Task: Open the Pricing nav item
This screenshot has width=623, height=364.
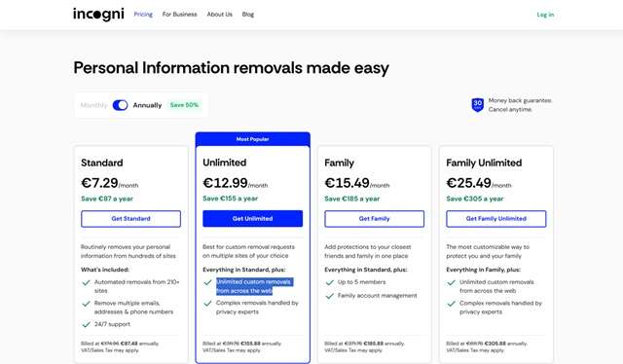Action: pos(143,15)
